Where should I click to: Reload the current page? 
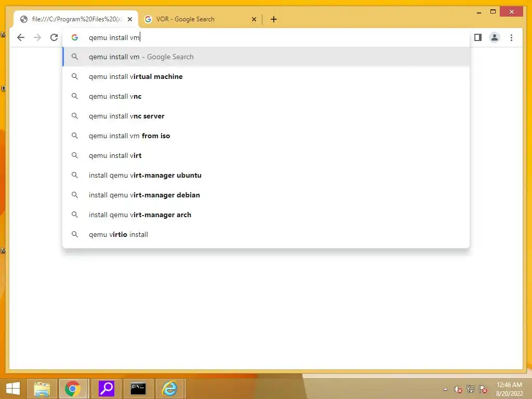click(x=54, y=37)
